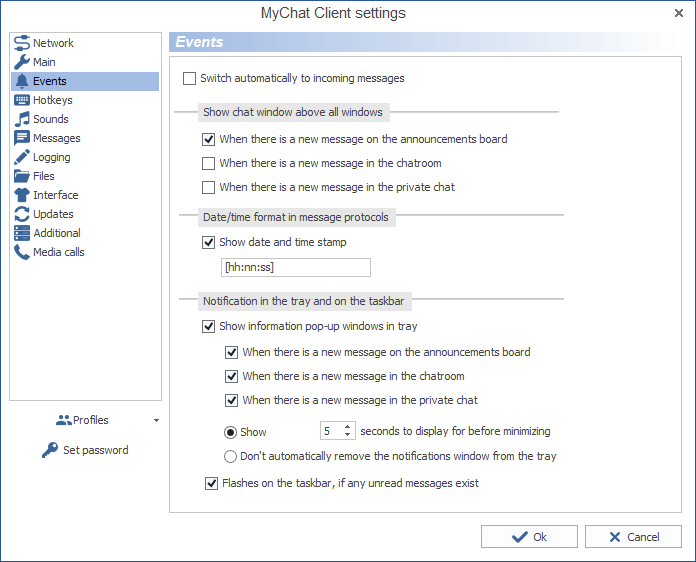Click the Network plug icon in sidebar

point(22,43)
